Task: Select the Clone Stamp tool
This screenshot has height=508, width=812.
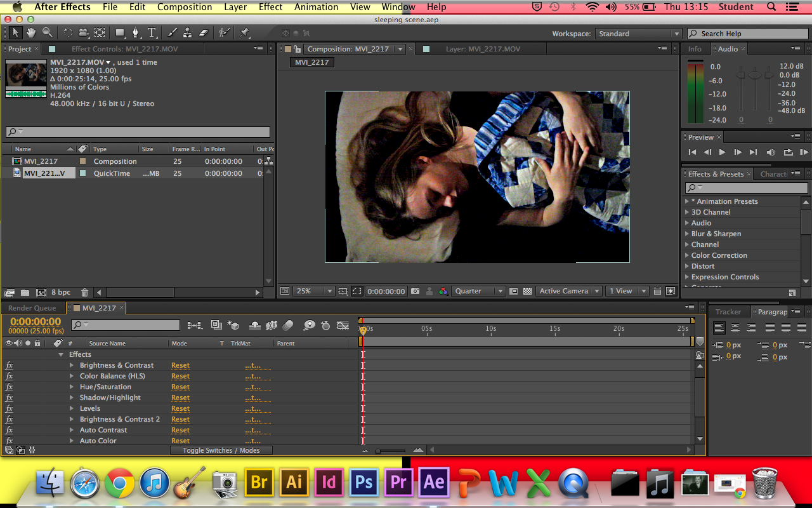Action: click(188, 32)
